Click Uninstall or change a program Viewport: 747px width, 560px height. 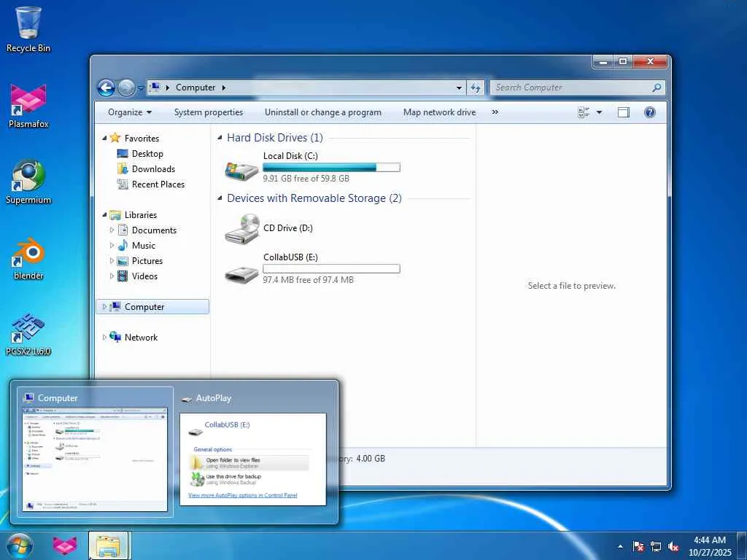(x=323, y=112)
